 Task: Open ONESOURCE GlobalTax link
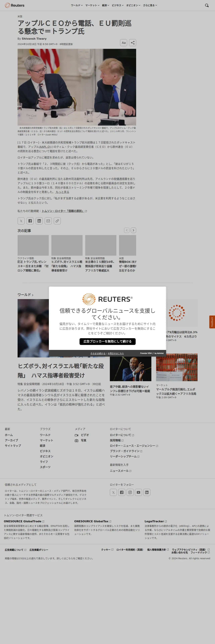click(93, 521)
